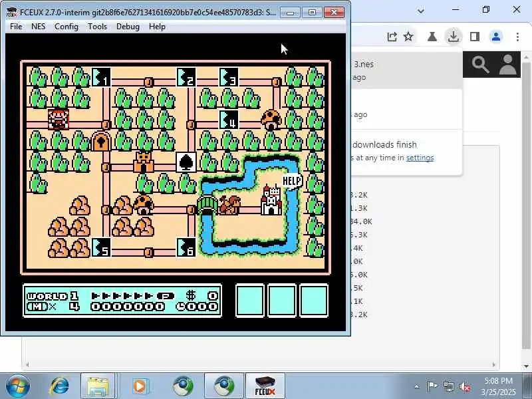Screen dimensions: 532x399
Task: Click the level 1 panel on the map
Action: click(x=101, y=77)
